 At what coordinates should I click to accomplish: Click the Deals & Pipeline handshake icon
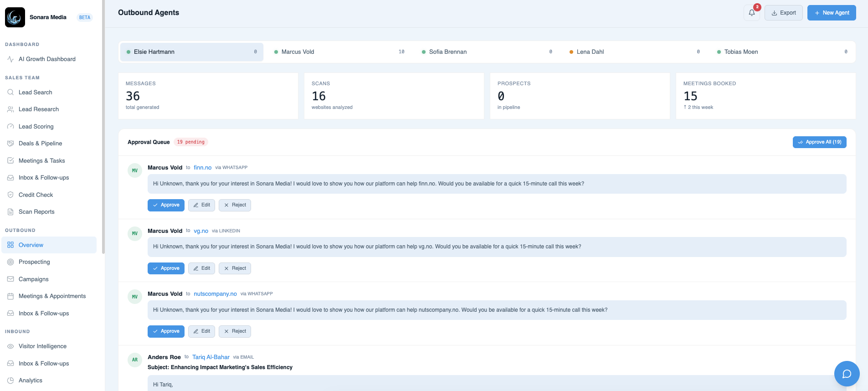point(10,144)
